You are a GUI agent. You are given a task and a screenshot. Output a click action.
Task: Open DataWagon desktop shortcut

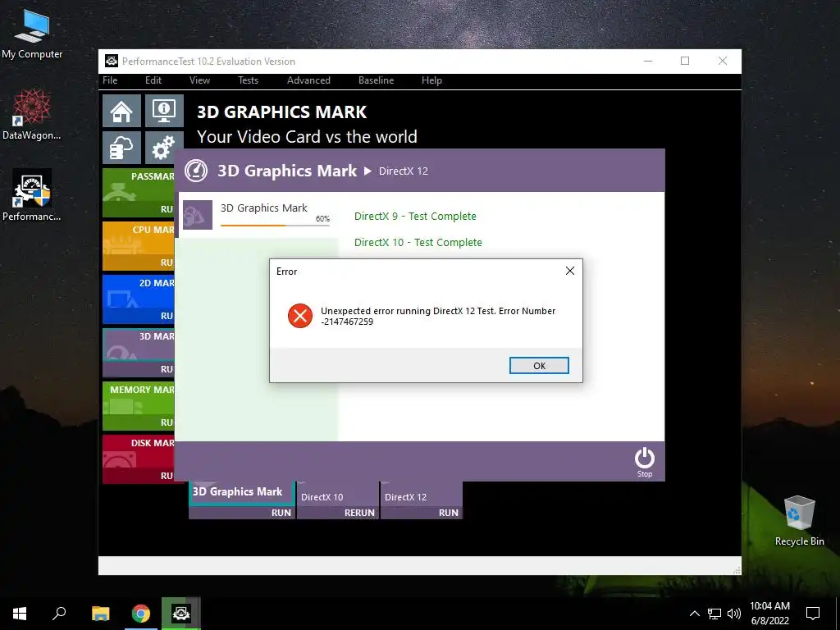32,115
